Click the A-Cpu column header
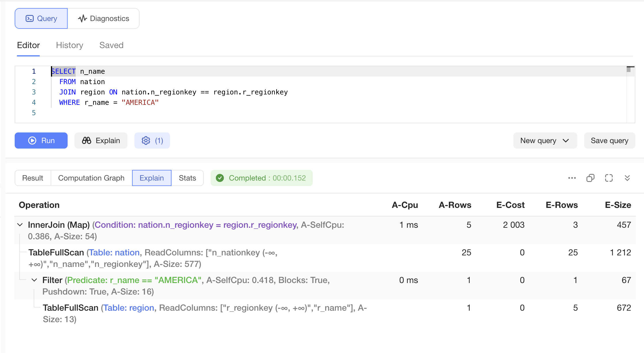 (405, 205)
